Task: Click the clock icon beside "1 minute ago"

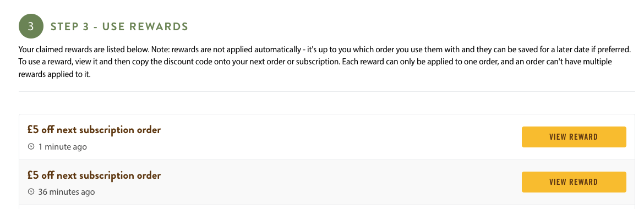Action: pos(31,147)
